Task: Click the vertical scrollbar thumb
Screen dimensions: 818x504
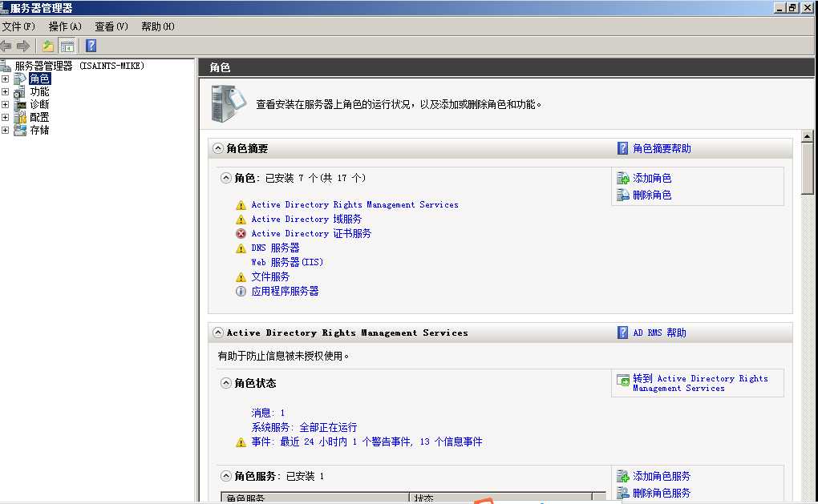Action: 807,169
